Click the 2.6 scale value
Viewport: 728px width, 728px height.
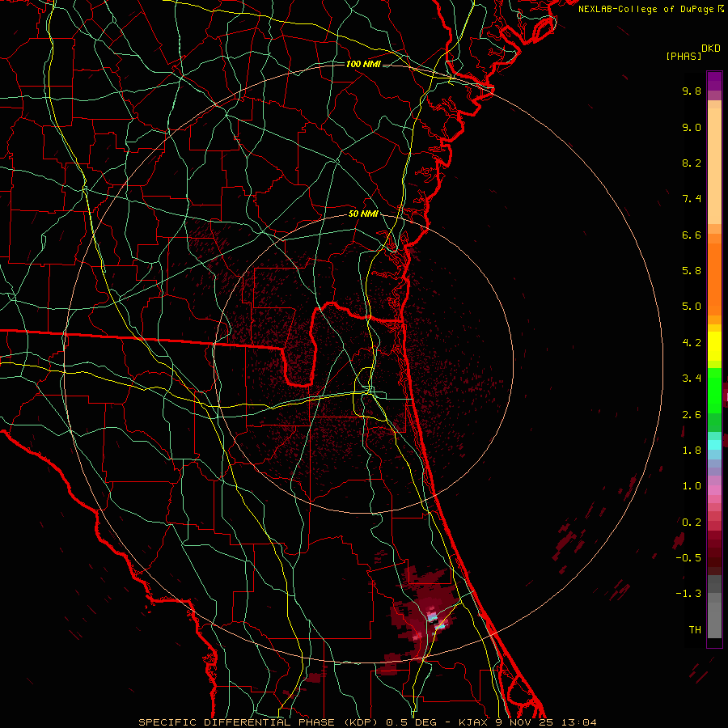(692, 415)
